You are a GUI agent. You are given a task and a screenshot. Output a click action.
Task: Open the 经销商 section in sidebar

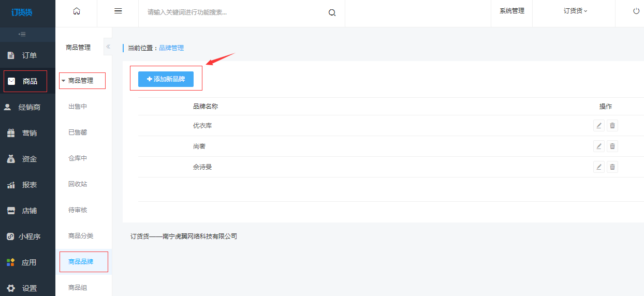27,107
